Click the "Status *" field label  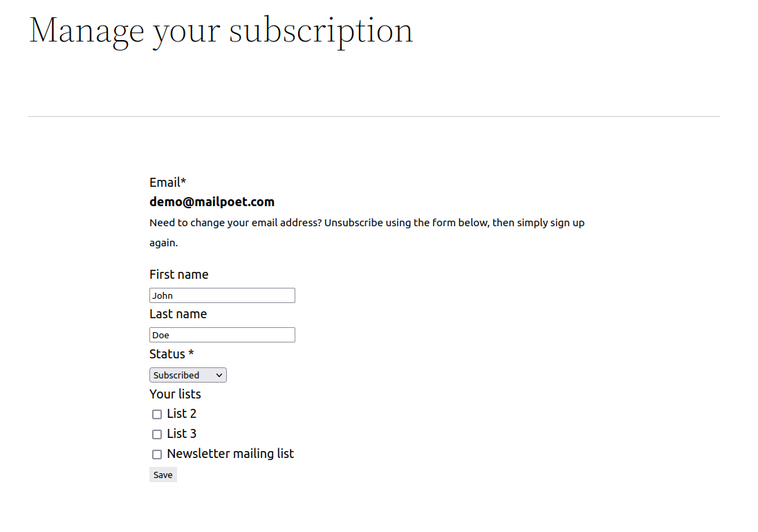pos(172,354)
